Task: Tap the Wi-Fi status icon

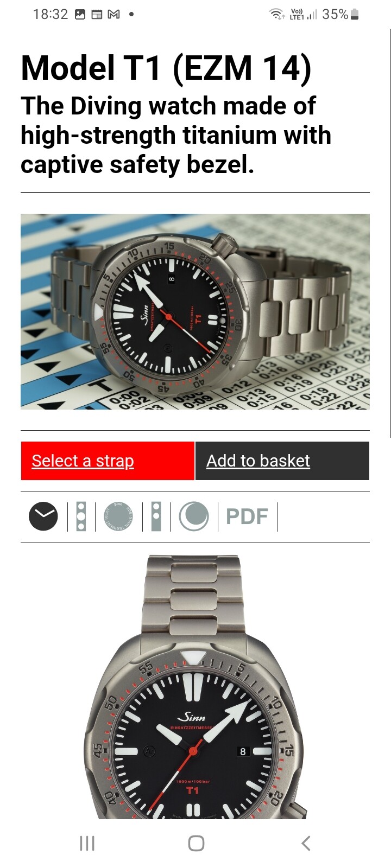Action: pos(277,15)
